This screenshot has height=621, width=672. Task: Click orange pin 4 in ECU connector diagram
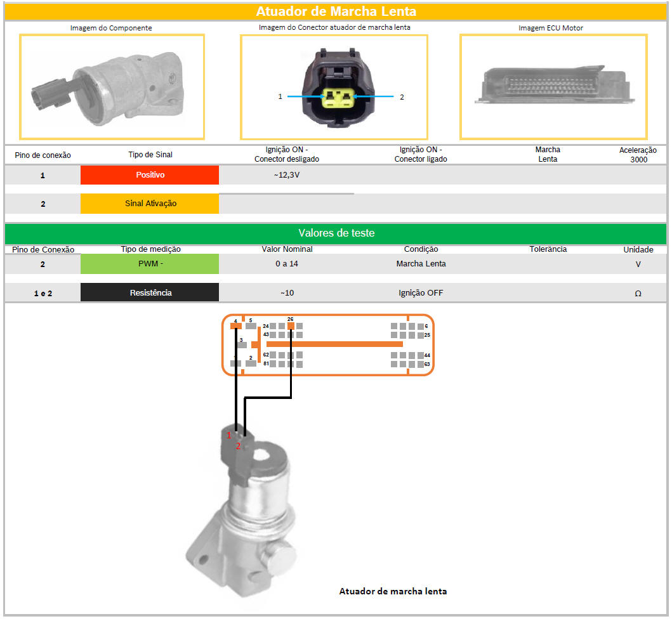click(x=236, y=326)
